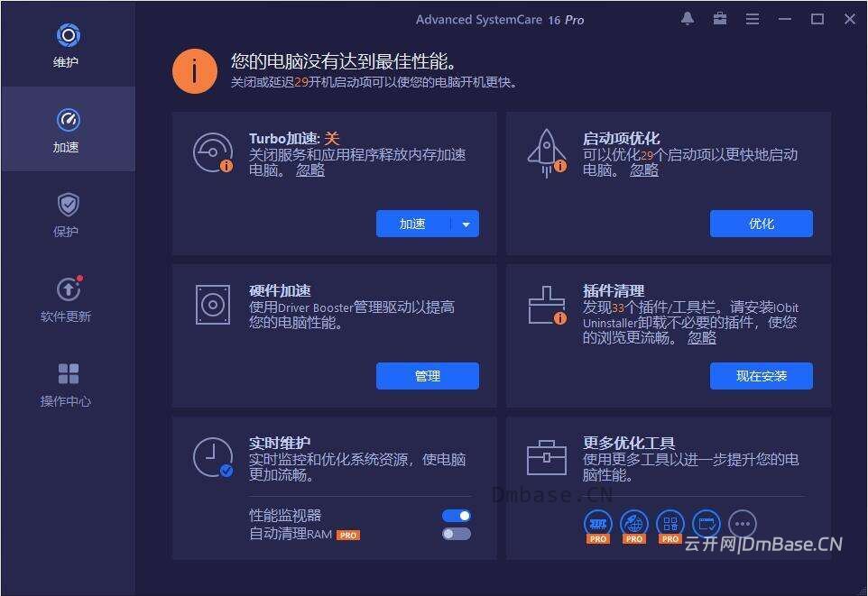
Task: Click the 硬件加速 heading text
Action: pyautogui.click(x=280, y=290)
